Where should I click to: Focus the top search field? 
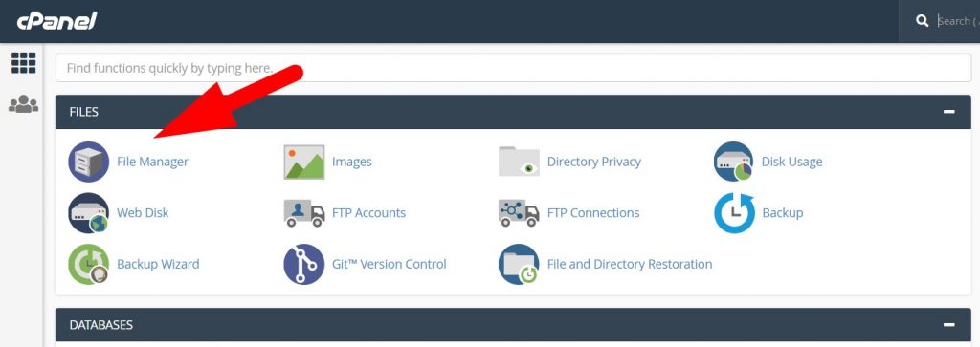tap(957, 21)
